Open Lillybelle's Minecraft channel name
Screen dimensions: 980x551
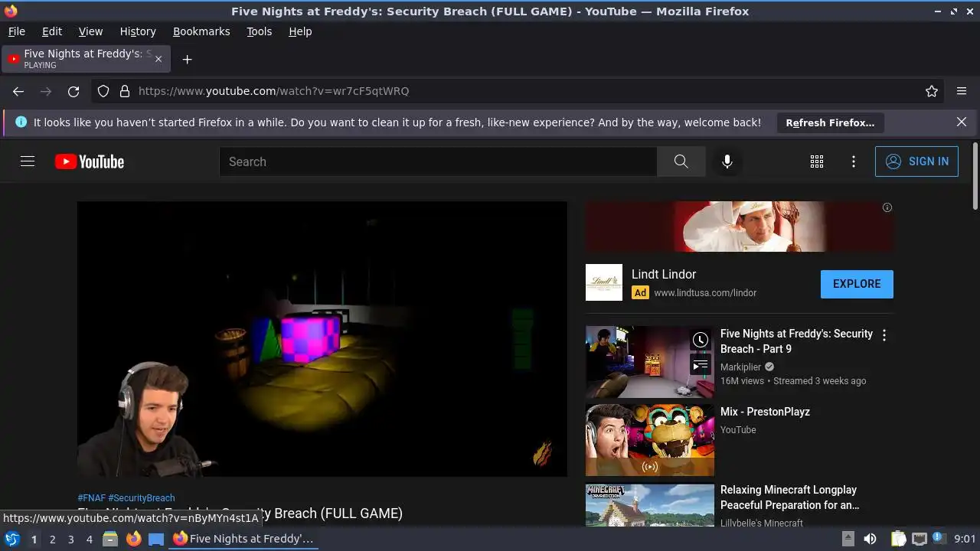(x=762, y=522)
